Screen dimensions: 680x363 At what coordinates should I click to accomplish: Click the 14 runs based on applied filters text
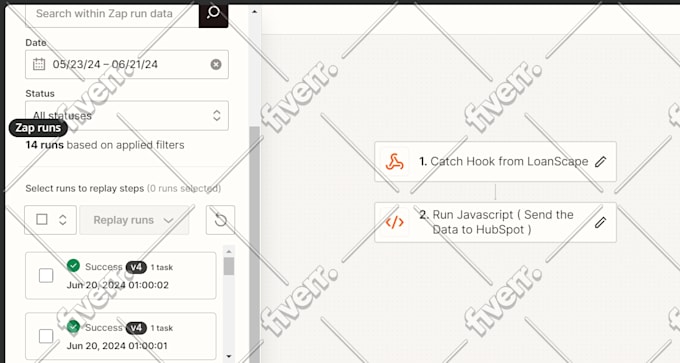click(x=105, y=145)
